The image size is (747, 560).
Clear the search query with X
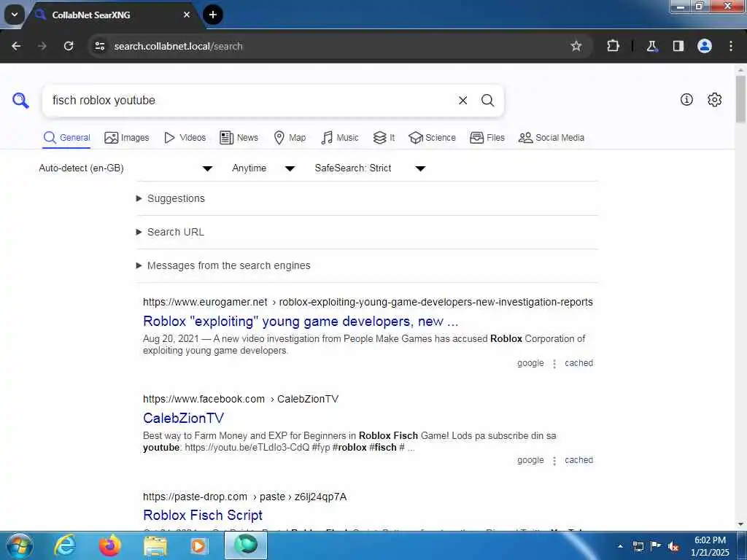(x=462, y=101)
